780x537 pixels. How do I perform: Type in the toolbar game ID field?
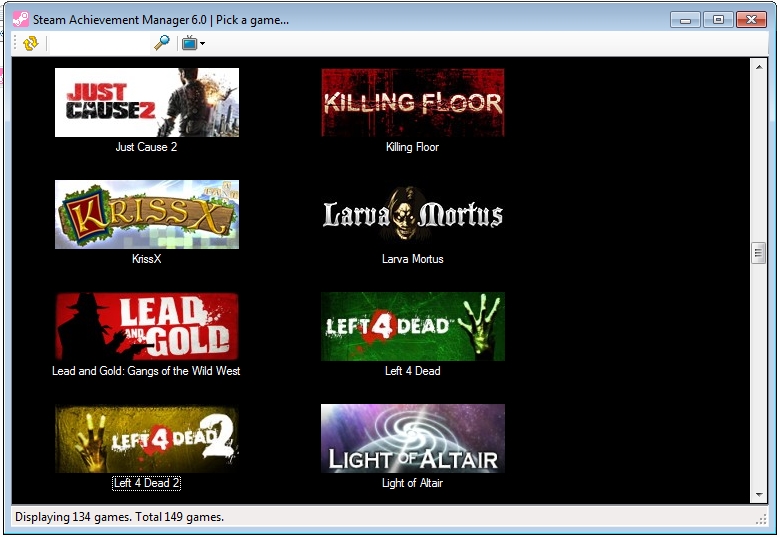tap(98, 43)
